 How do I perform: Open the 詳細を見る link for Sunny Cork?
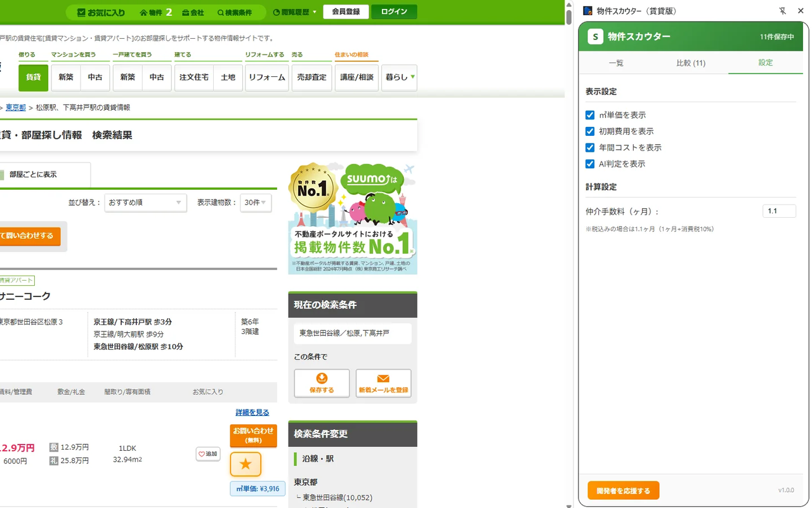(x=253, y=412)
